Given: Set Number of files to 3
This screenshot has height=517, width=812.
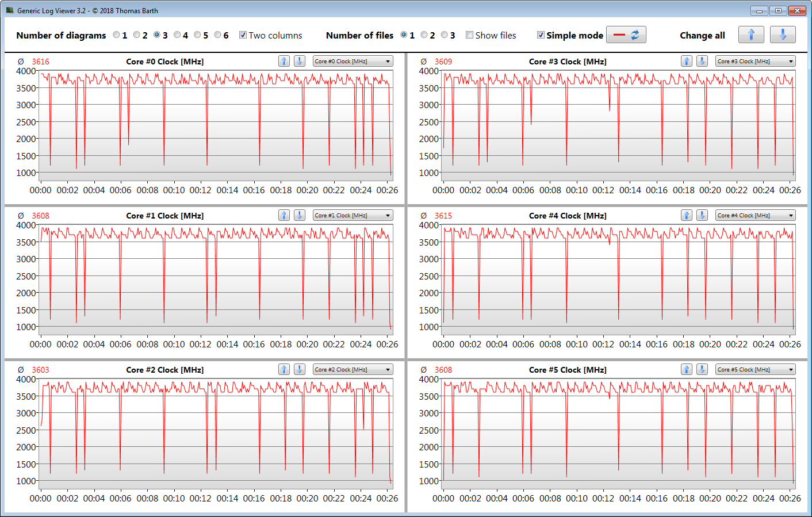Looking at the screenshot, I should coord(444,35).
